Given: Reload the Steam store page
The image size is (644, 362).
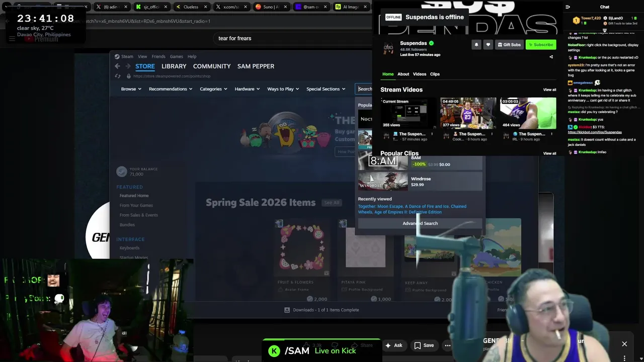Looking at the screenshot, I should click(x=118, y=76).
